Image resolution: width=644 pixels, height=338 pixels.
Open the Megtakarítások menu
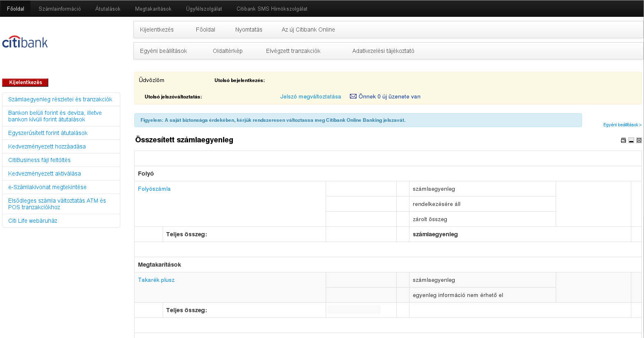point(153,9)
